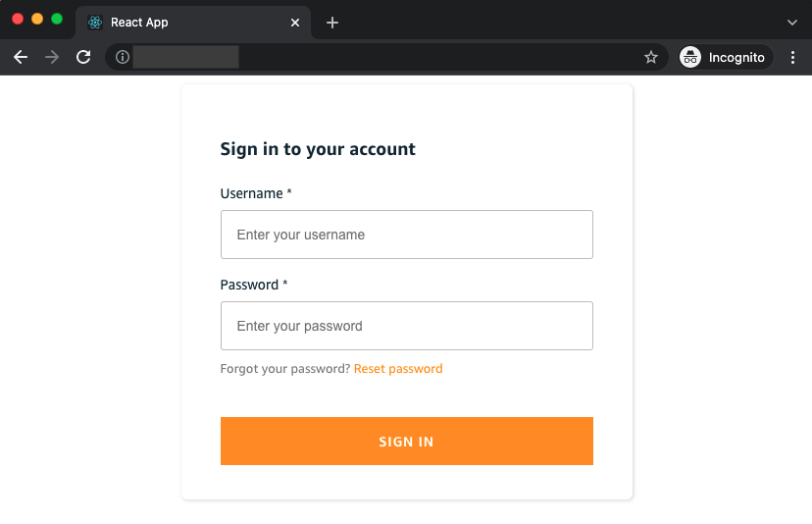Screen dimensions: 812x524
Task: Bookmark this page with the star
Action: [x=651, y=58]
